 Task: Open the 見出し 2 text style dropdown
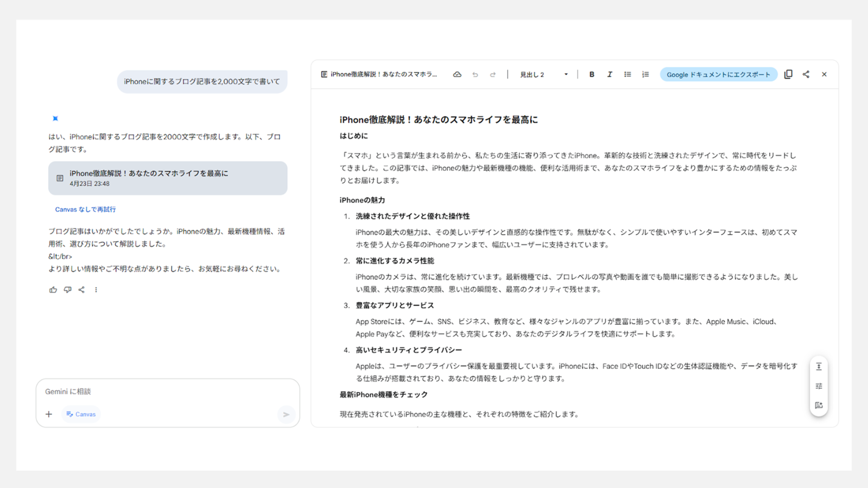[544, 74]
